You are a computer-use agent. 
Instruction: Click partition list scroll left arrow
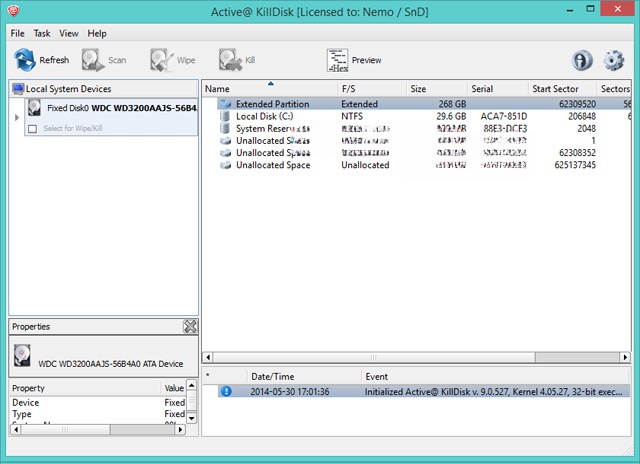(x=208, y=357)
